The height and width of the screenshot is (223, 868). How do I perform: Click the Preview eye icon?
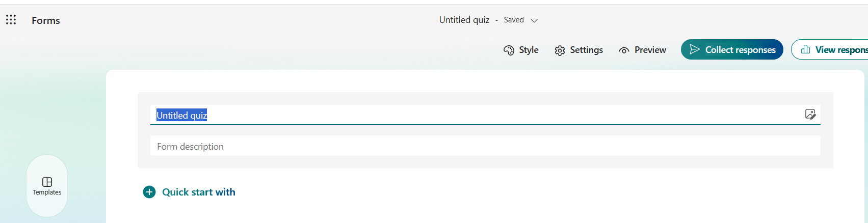point(624,50)
